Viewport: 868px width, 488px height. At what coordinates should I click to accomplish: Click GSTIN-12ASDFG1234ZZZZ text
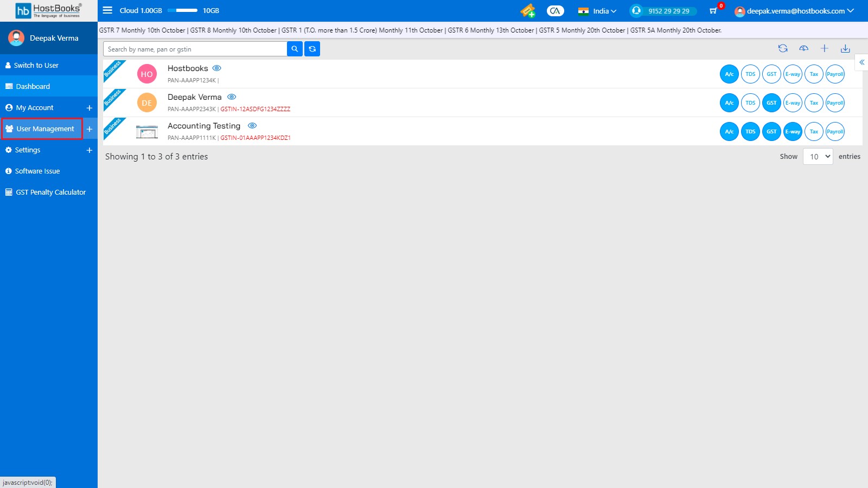tap(255, 109)
